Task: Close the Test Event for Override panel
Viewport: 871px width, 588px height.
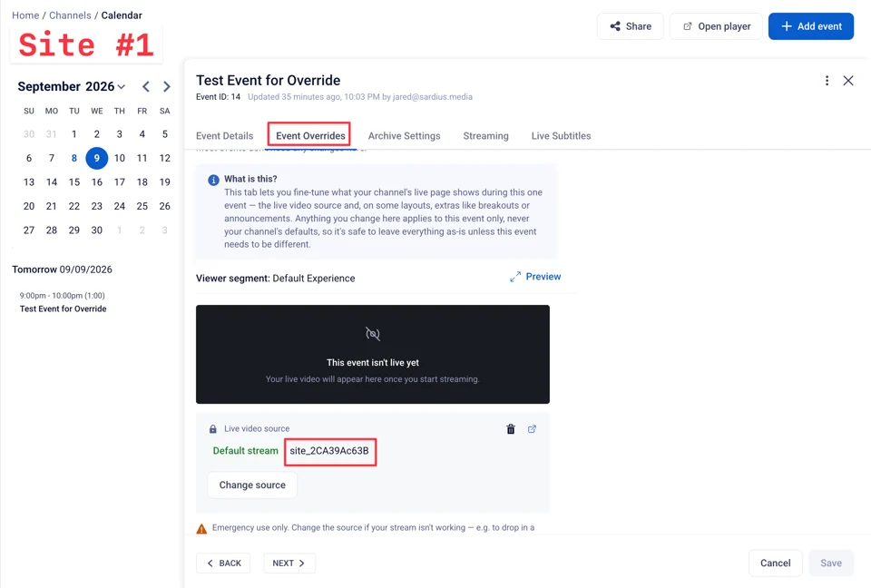Action: pos(847,81)
